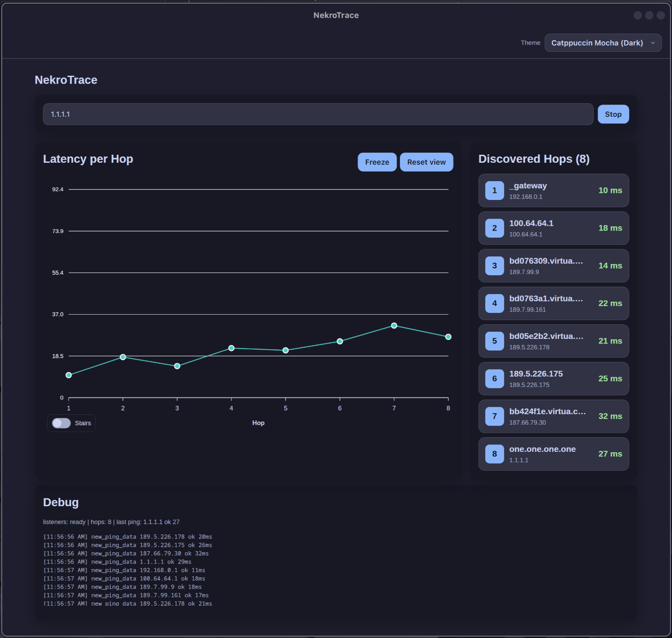Click the Discovered Hops (8) heading
This screenshot has height=638, width=672.
pos(534,159)
